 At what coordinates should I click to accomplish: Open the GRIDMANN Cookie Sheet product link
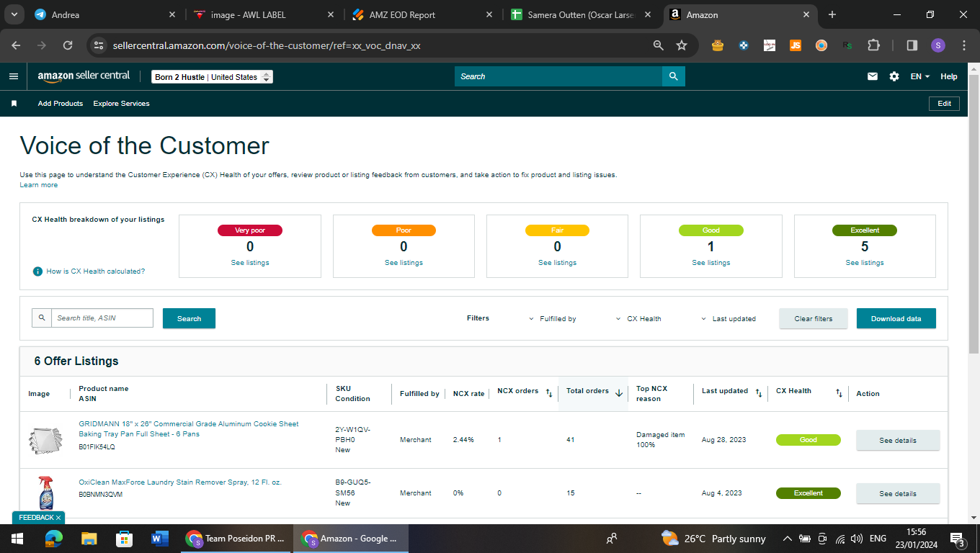(x=189, y=429)
